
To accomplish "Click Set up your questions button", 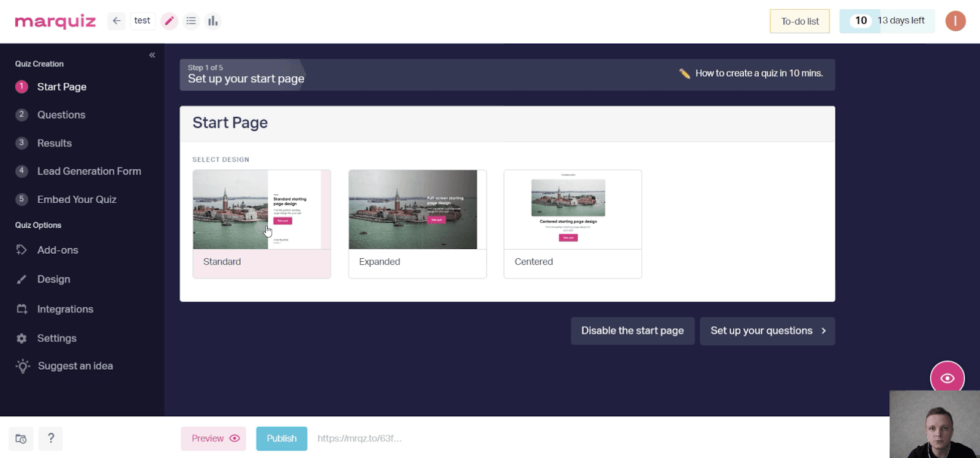I will point(767,331).
